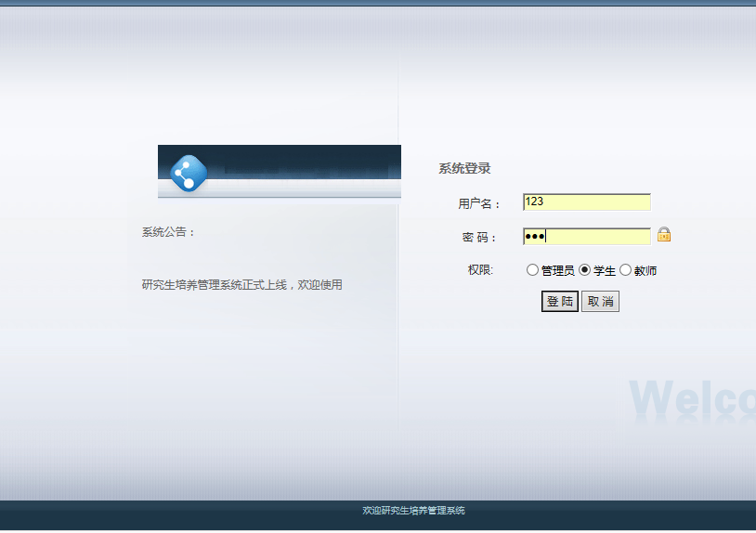Click the blue share logo icon
The height and width of the screenshot is (533, 756).
click(189, 174)
